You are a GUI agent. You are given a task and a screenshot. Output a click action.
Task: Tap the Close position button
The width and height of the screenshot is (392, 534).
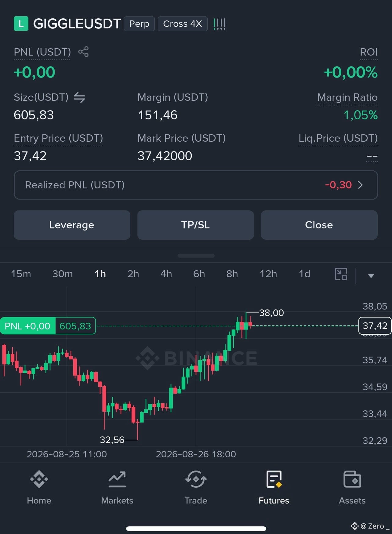coord(319,225)
